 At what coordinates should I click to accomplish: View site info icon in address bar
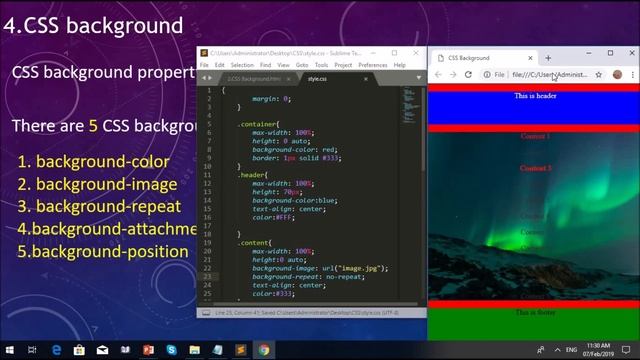tap(487, 75)
